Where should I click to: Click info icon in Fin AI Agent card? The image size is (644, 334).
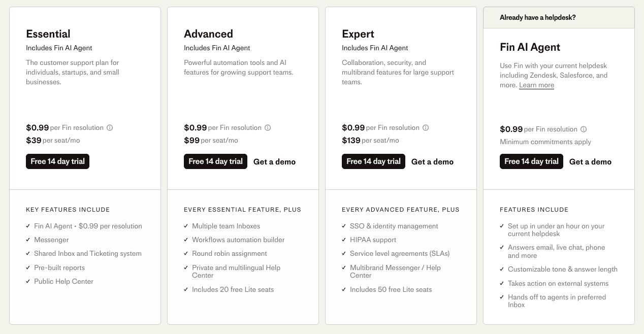click(584, 129)
